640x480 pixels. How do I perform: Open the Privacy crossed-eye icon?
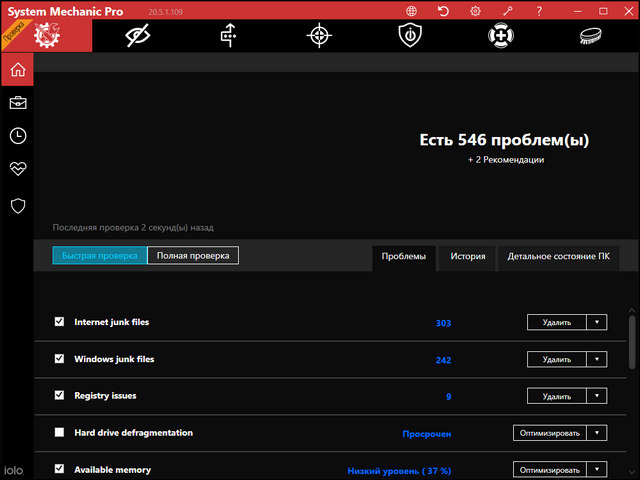[x=136, y=36]
